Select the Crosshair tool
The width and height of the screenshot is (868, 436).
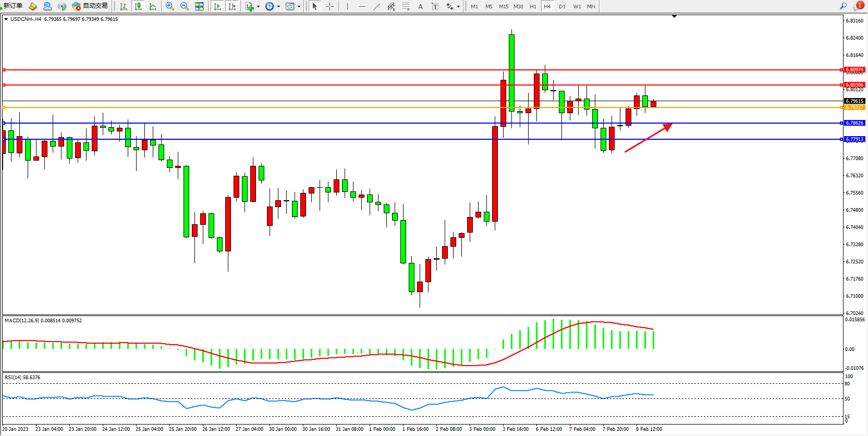[x=329, y=6]
